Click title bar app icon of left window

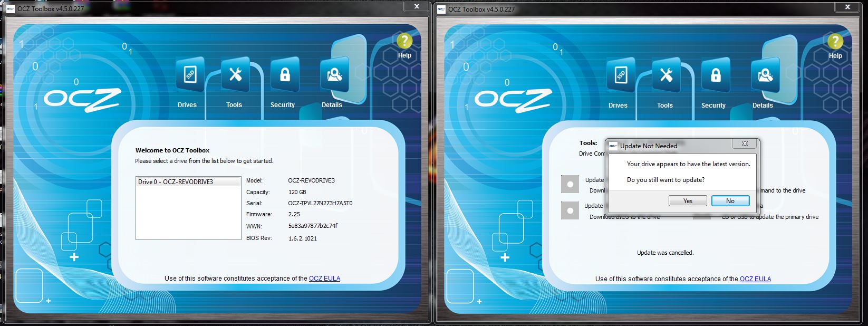coord(11,9)
